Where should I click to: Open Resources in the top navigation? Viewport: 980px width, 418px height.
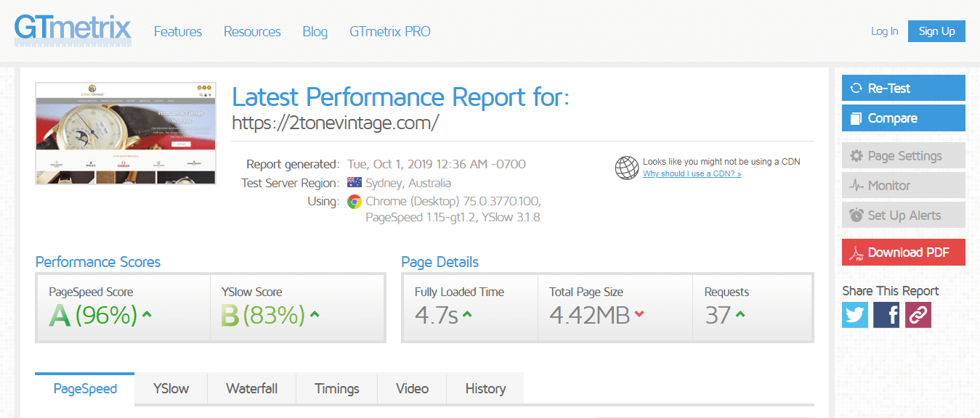[252, 31]
